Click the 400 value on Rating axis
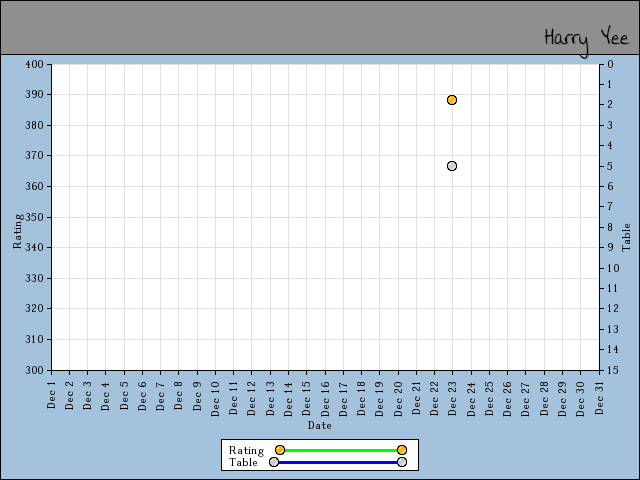The image size is (640, 480). [35, 64]
